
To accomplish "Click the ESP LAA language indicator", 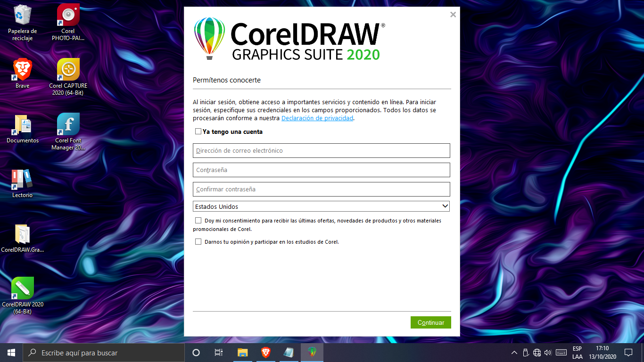I will (x=577, y=353).
